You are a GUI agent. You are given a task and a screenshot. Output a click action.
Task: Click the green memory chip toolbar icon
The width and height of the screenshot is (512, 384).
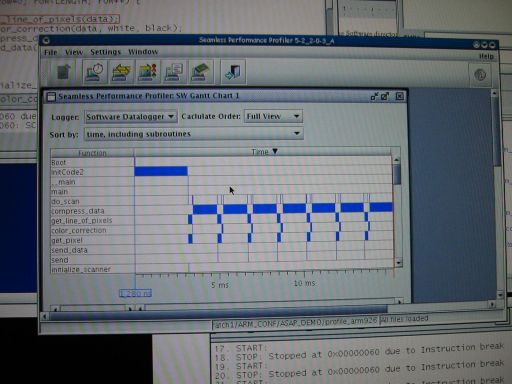[x=200, y=72]
